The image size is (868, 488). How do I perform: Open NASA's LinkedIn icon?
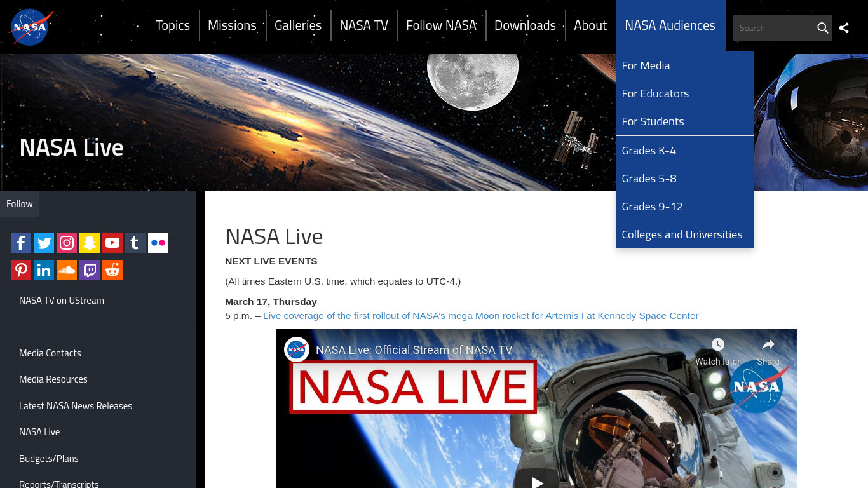coord(44,270)
